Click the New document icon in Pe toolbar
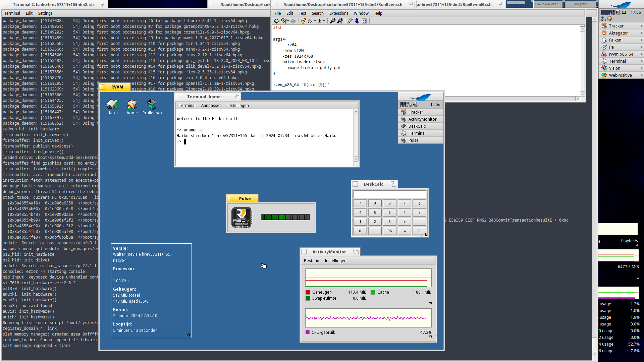This screenshot has width=644, height=362. (277, 21)
